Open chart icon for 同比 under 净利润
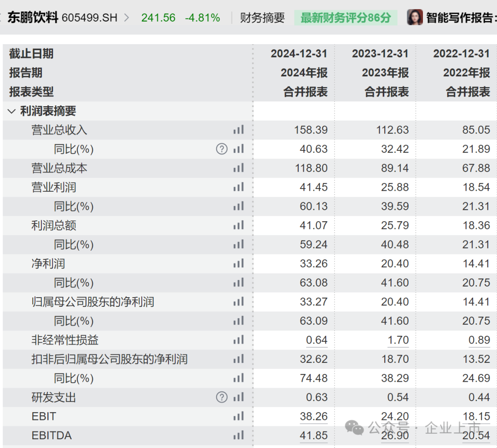 coord(238,282)
